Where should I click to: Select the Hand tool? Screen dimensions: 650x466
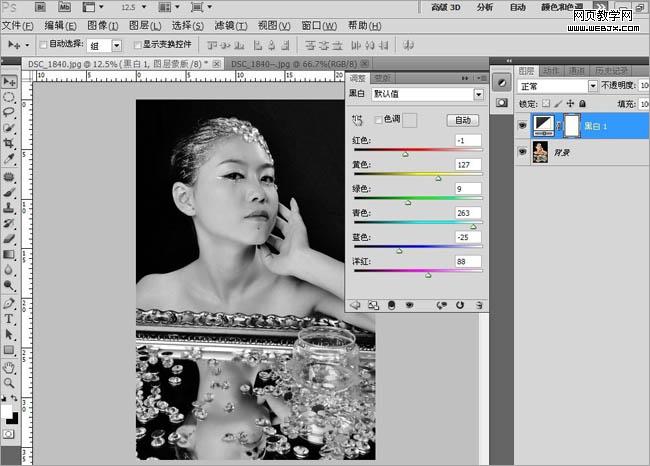click(9, 366)
